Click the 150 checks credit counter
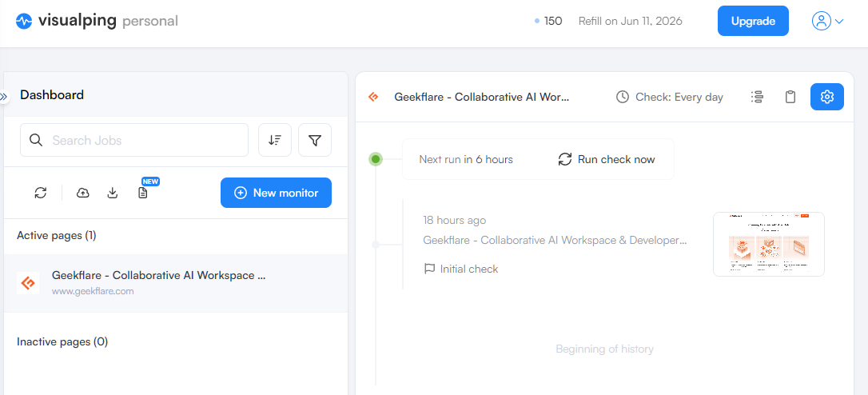Image resolution: width=868 pixels, height=395 pixels. click(x=548, y=21)
